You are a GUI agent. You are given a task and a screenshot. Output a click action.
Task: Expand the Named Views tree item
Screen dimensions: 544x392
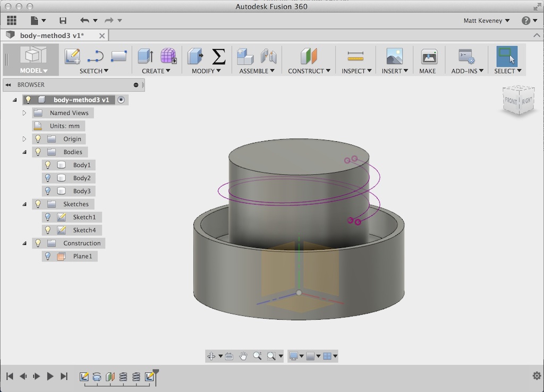click(x=23, y=113)
